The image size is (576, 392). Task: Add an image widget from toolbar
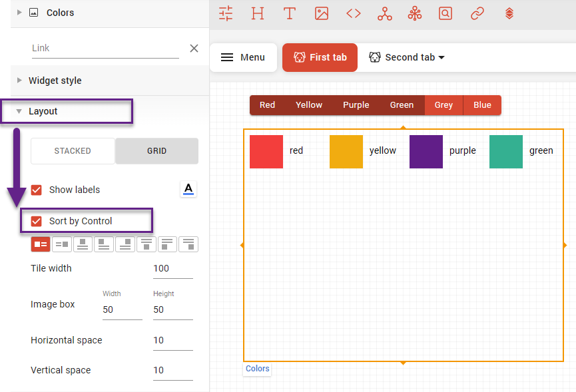pos(322,13)
